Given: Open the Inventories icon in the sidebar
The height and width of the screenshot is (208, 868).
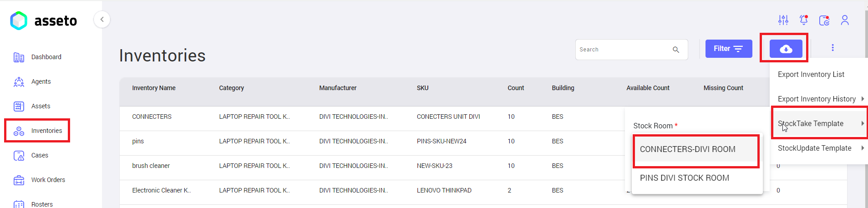Looking at the screenshot, I should (x=19, y=131).
